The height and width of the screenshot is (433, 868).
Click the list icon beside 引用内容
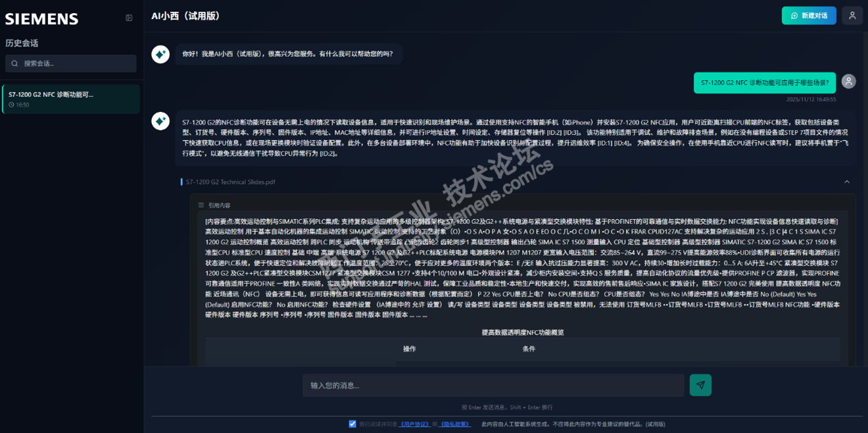(201, 205)
